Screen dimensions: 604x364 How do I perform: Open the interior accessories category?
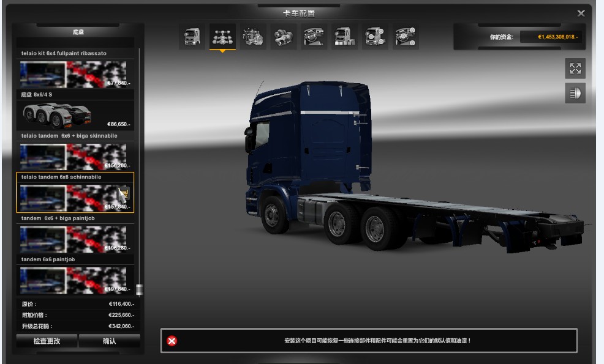(x=406, y=37)
